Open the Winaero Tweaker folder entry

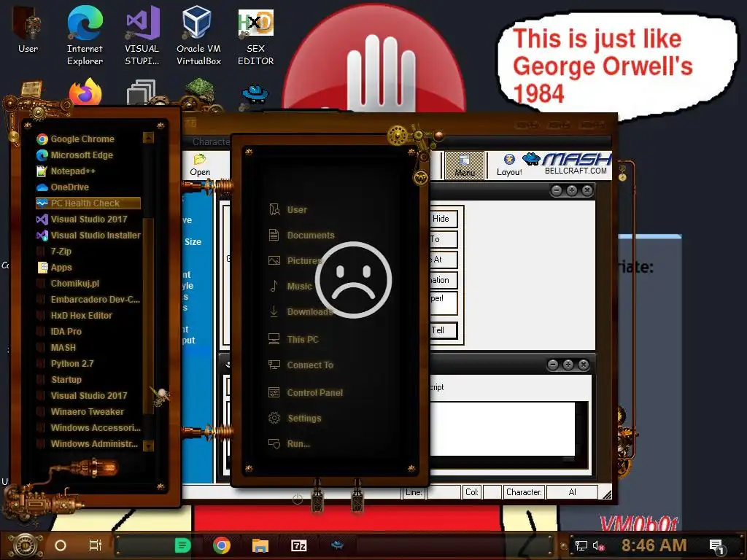(x=88, y=412)
